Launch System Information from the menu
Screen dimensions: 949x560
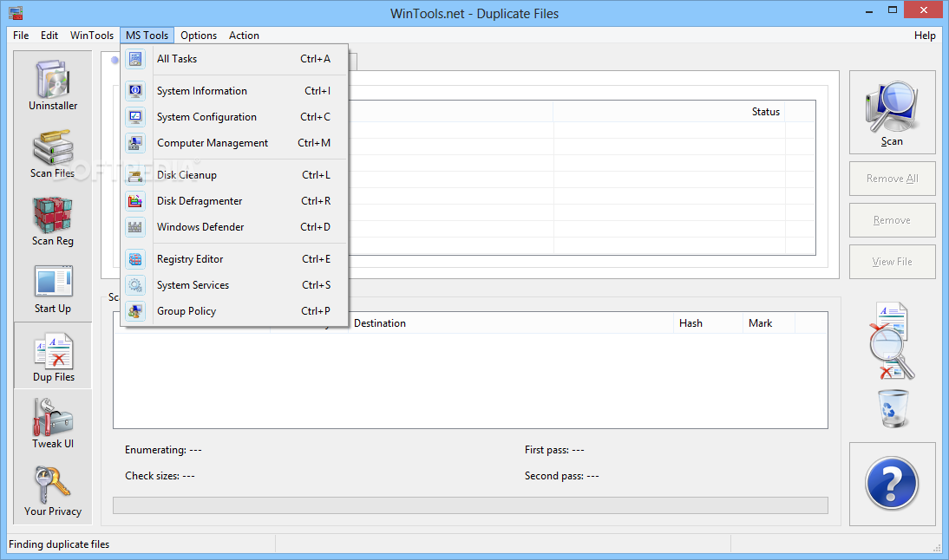tap(235, 91)
